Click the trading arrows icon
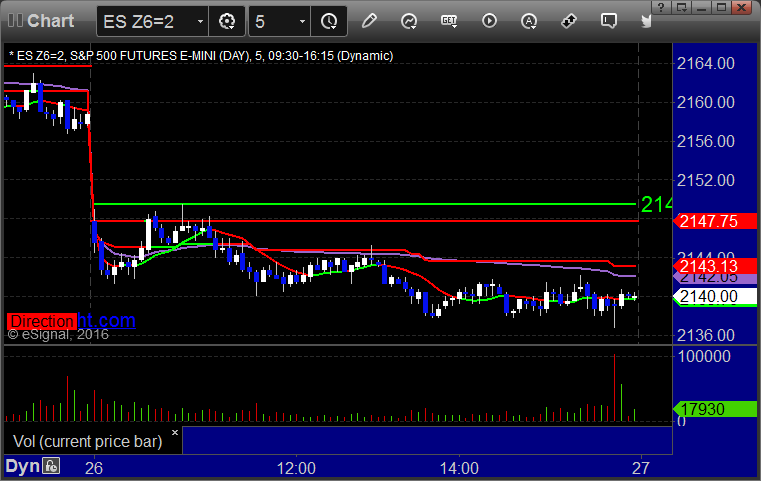This screenshot has width=761, height=481. [x=569, y=21]
